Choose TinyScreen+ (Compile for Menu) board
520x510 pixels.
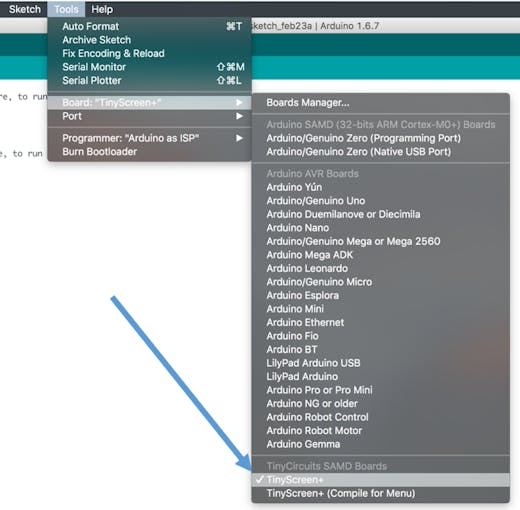381,493
